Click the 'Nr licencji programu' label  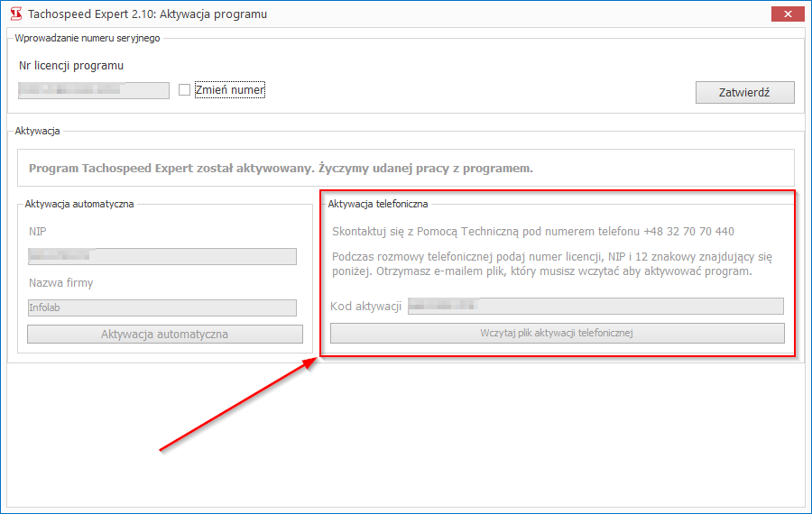pos(71,66)
